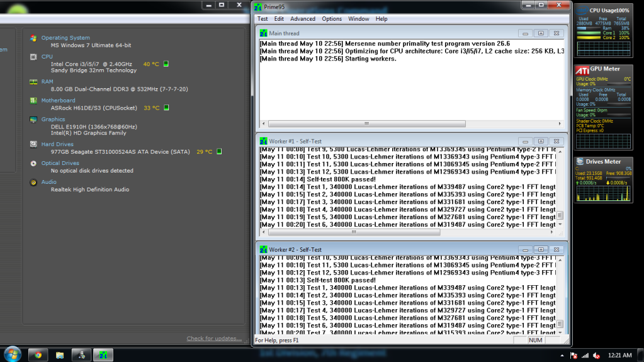Click the Motherboard section icon

click(x=33, y=101)
